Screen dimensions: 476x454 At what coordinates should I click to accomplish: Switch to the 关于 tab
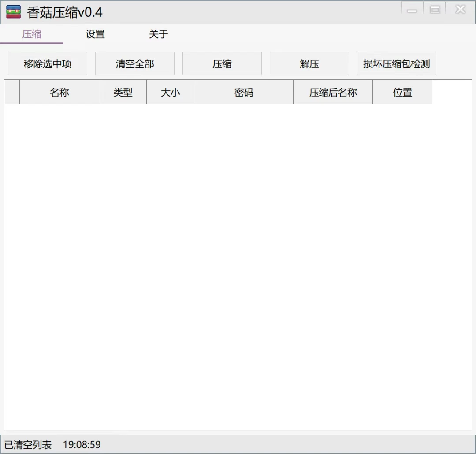pyautogui.click(x=158, y=34)
